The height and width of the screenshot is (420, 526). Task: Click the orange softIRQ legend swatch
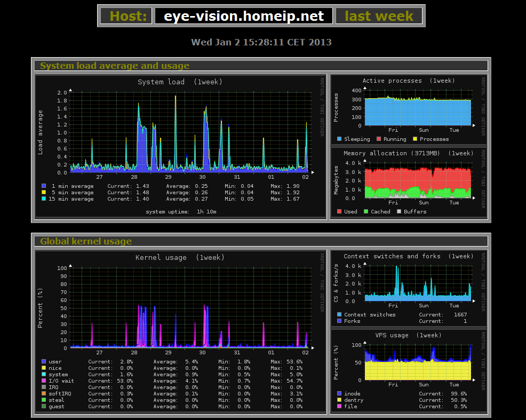[44, 393]
